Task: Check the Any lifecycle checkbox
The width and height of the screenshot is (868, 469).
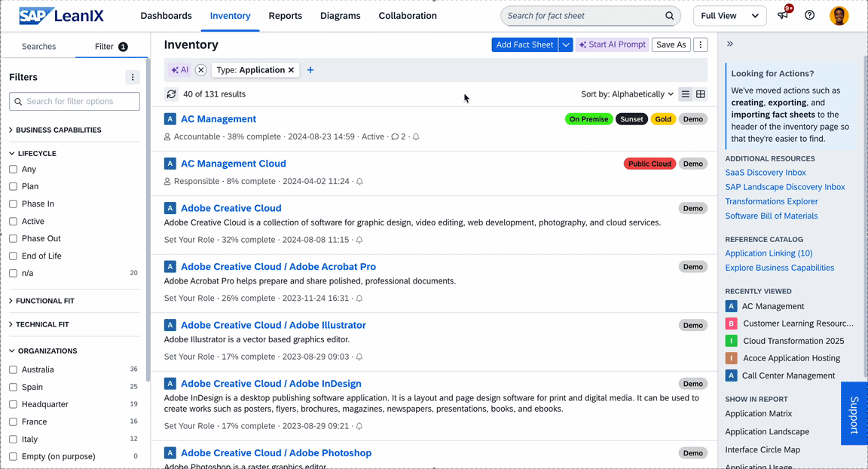Action: [x=14, y=170]
